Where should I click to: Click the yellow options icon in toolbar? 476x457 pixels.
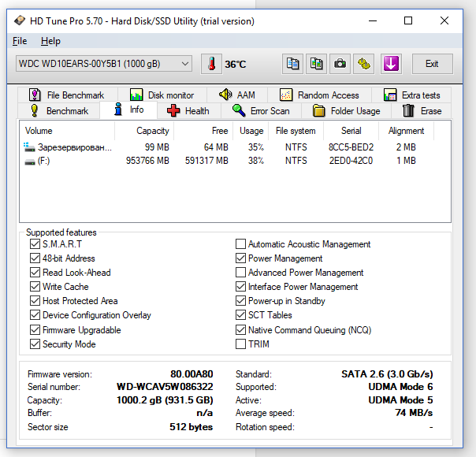click(363, 64)
